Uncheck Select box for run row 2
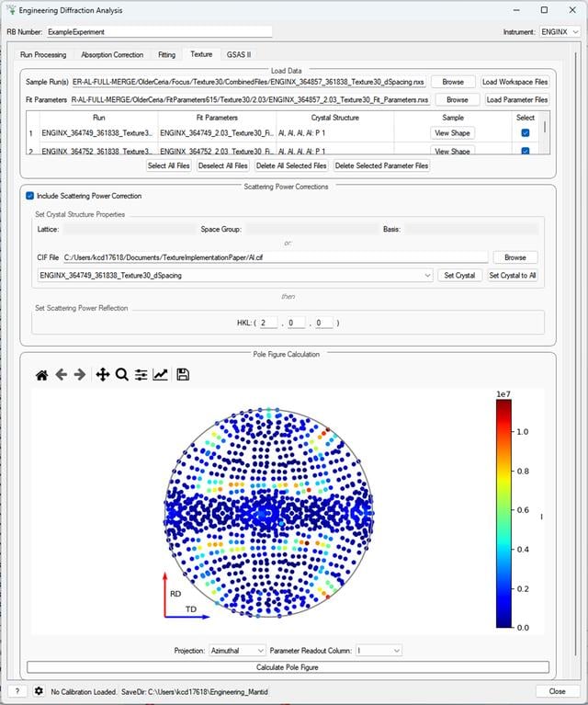This screenshot has height=705, width=588. (525, 151)
